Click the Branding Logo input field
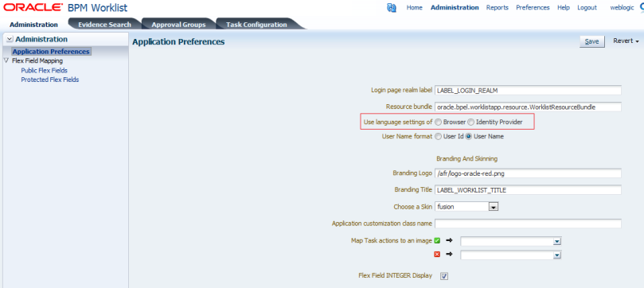Viewport: 644px width, 288px height. point(528,173)
